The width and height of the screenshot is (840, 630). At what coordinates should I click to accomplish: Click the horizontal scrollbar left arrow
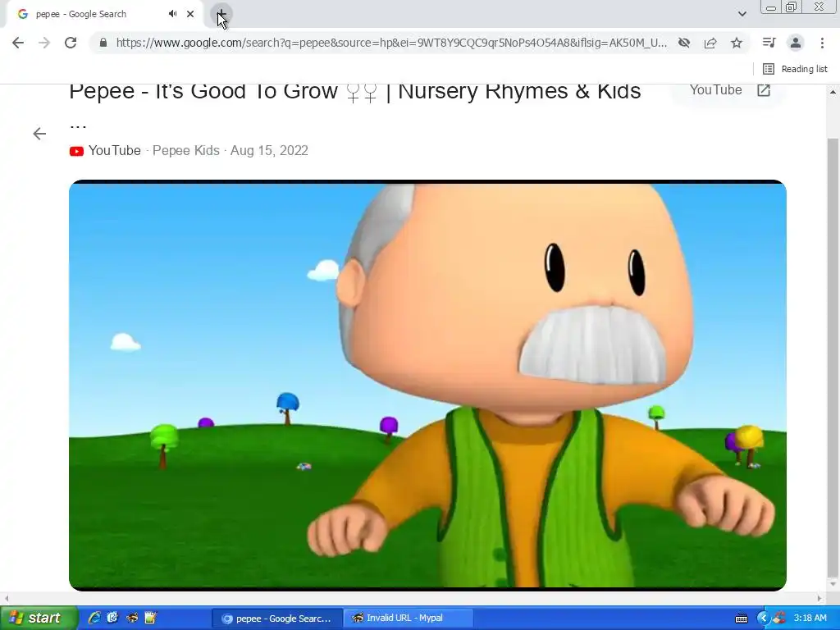coord(7,598)
